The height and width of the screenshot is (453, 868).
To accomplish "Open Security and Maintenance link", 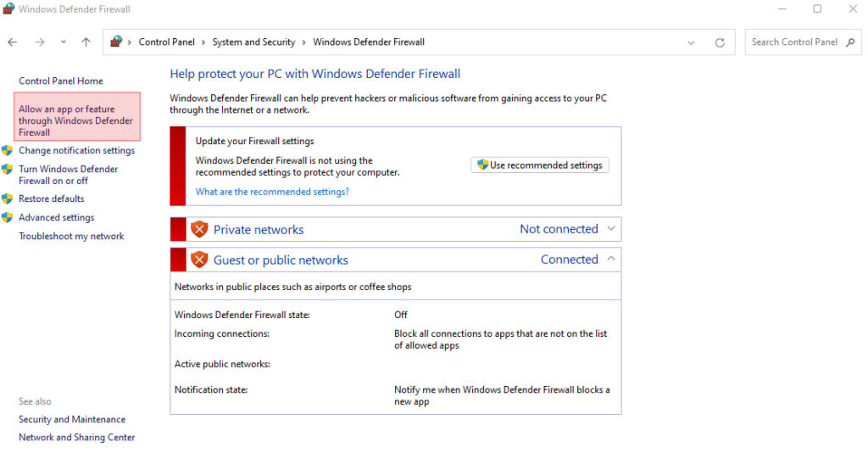I will coord(72,419).
